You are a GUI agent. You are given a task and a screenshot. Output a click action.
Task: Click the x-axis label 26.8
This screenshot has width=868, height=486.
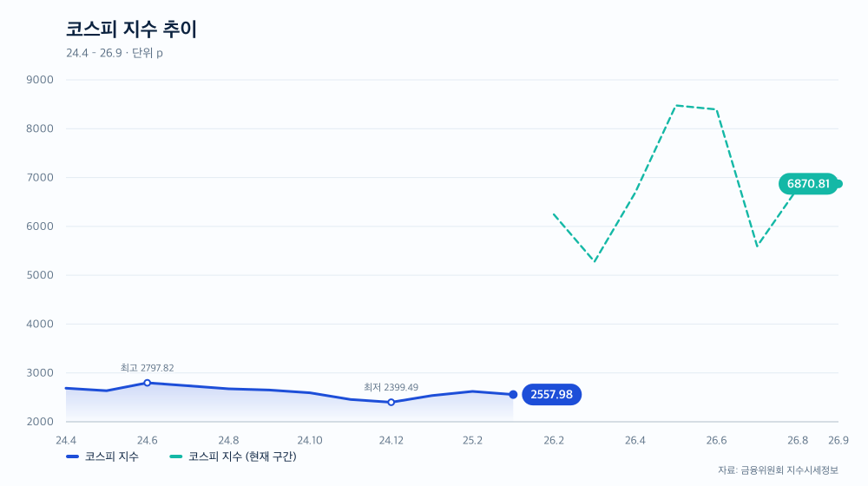pos(798,441)
